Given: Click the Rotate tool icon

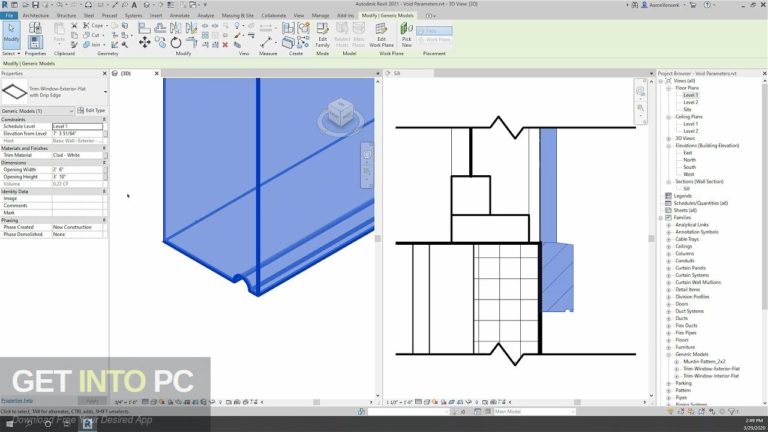Looking at the screenshot, I should [176, 43].
